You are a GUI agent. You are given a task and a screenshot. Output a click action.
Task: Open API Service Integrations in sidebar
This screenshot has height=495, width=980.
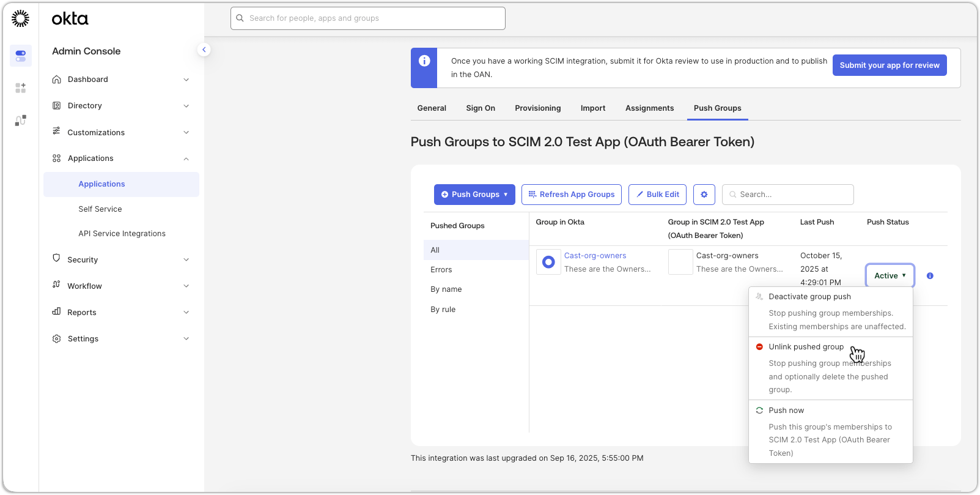[x=122, y=234]
